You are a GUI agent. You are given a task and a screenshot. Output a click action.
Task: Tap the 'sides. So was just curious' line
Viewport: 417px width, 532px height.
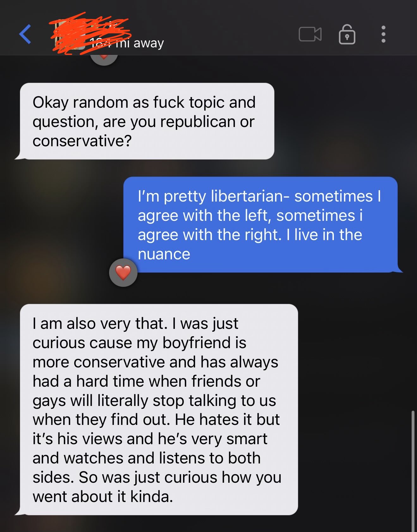157,477
